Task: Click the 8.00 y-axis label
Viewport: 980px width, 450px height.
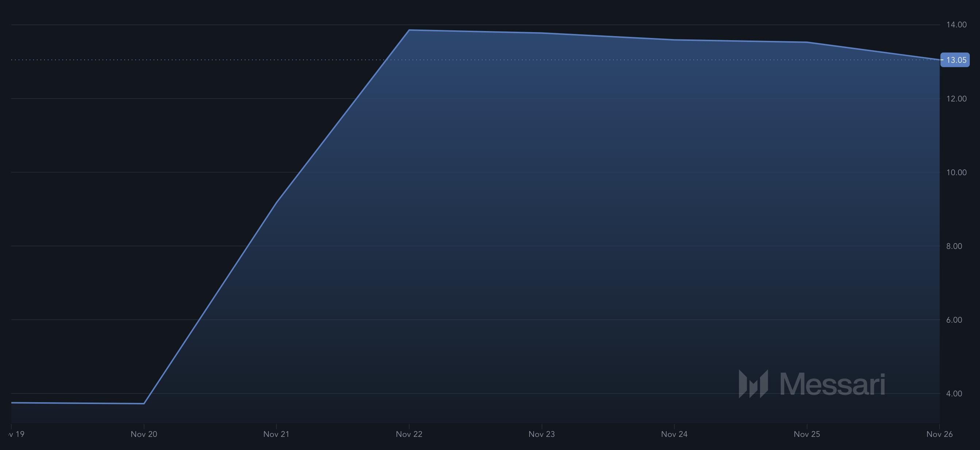Action: click(x=954, y=246)
